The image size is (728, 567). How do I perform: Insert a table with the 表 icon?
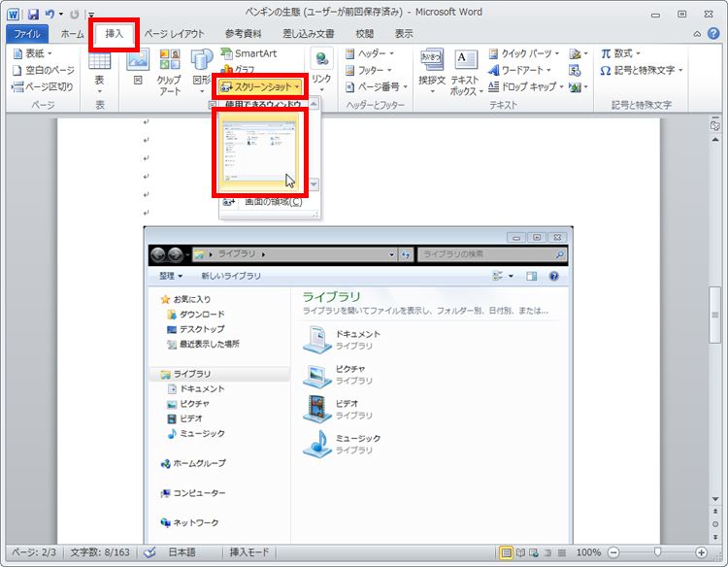[x=99, y=71]
